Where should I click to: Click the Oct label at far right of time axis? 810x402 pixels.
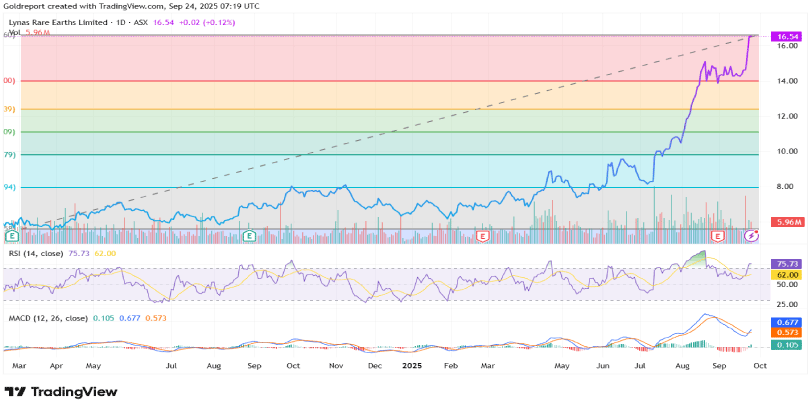(759, 367)
